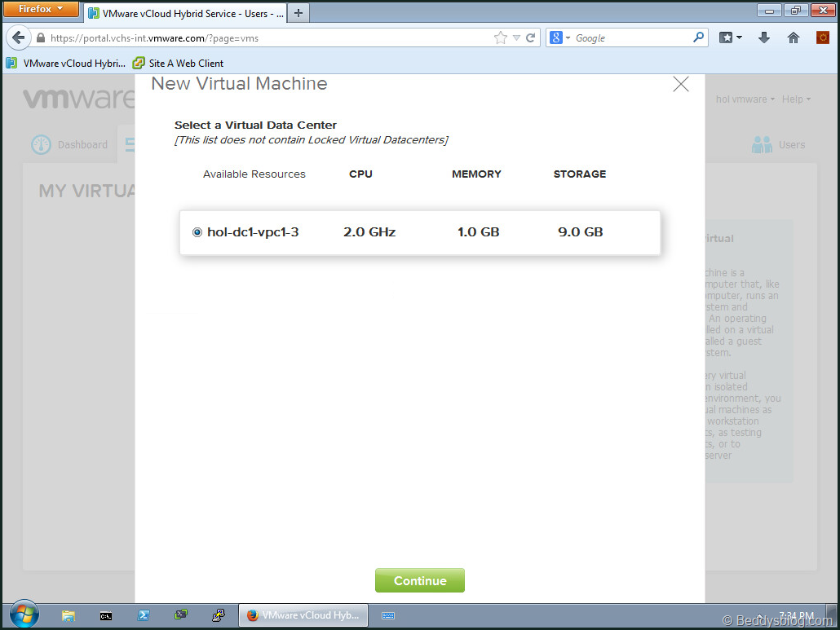This screenshot has width=840, height=630.
Task: Click the Users people icon
Action: point(762,144)
